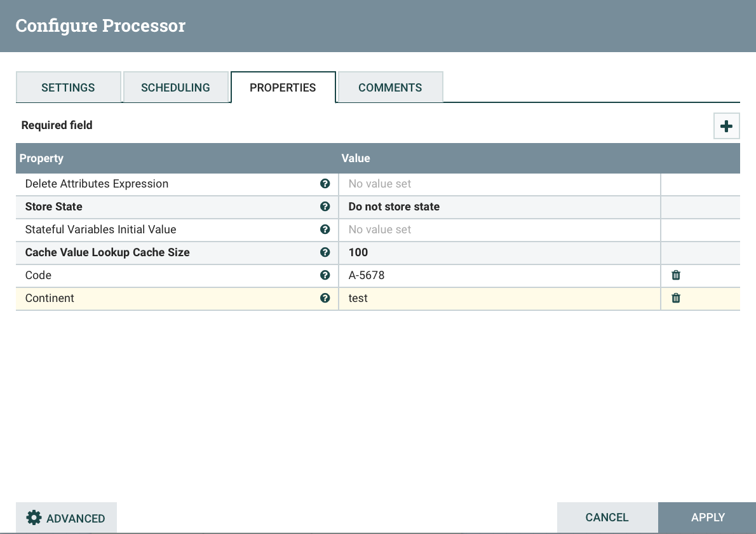The image size is (756, 534).
Task: Open the SCHEDULING tab
Action: click(176, 87)
